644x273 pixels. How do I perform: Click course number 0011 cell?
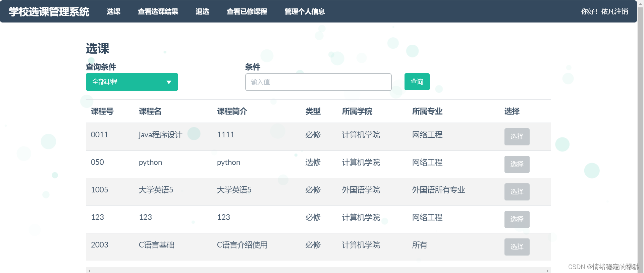coord(100,135)
